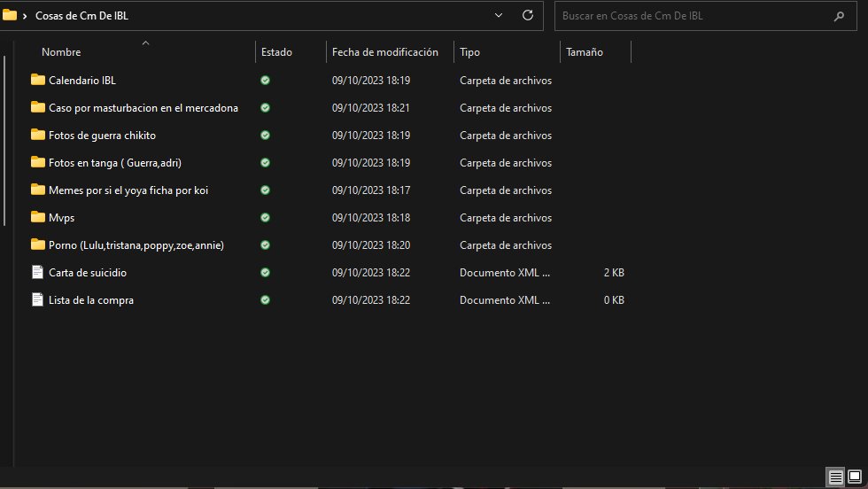Click sync status checkmark for Mvps
Viewport: 868px width, 489px height.
point(265,218)
